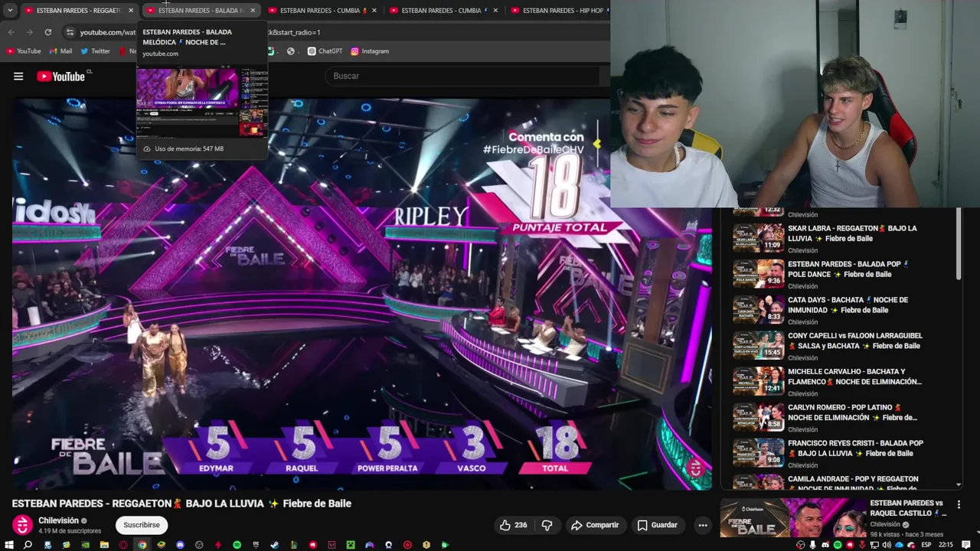Open the three-dot more actions menu below the video
The height and width of the screenshot is (551, 980).
click(x=702, y=525)
